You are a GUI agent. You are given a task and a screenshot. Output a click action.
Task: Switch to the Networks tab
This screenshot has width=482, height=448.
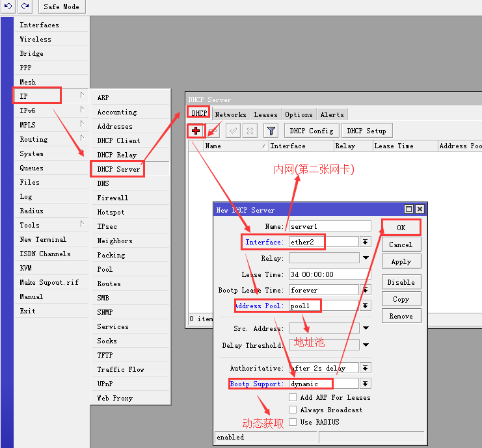click(x=230, y=114)
